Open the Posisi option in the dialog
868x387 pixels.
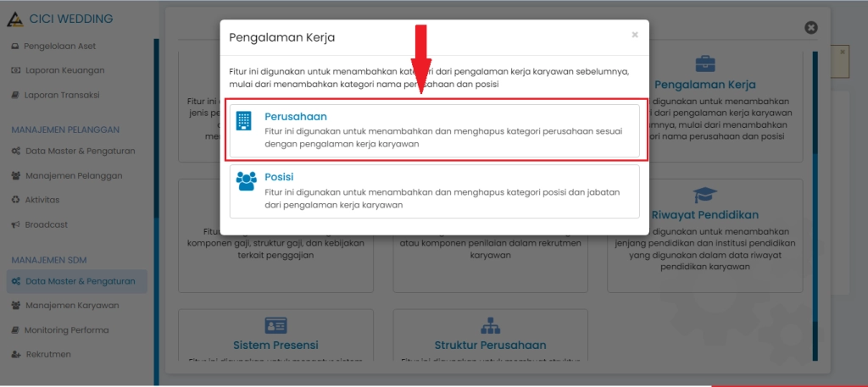pyautogui.click(x=435, y=191)
